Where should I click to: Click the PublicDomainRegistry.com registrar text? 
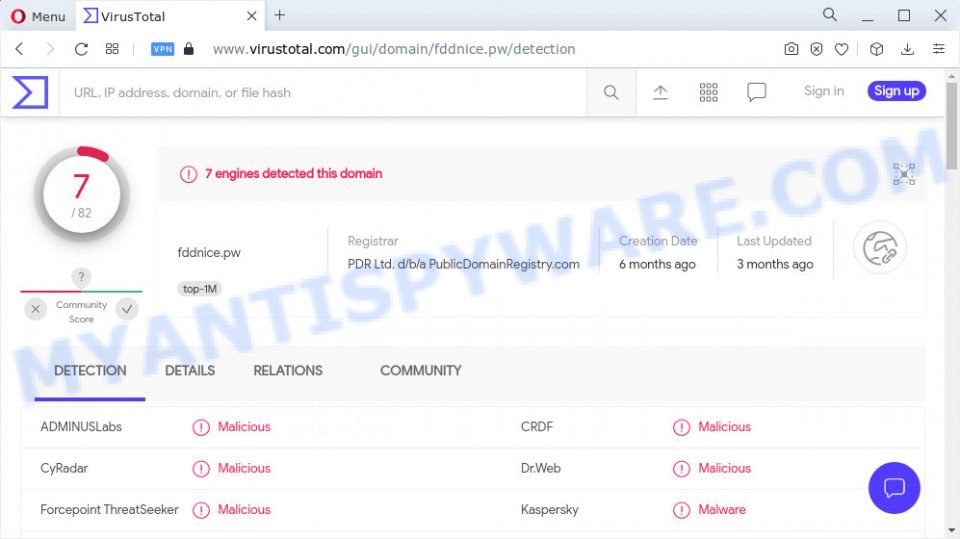(x=463, y=265)
